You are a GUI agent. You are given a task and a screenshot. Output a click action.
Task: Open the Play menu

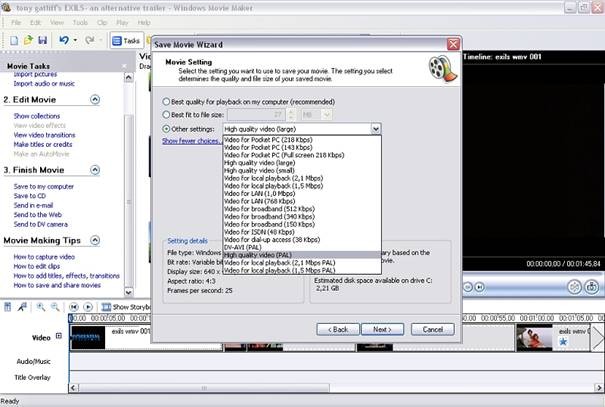tap(122, 22)
